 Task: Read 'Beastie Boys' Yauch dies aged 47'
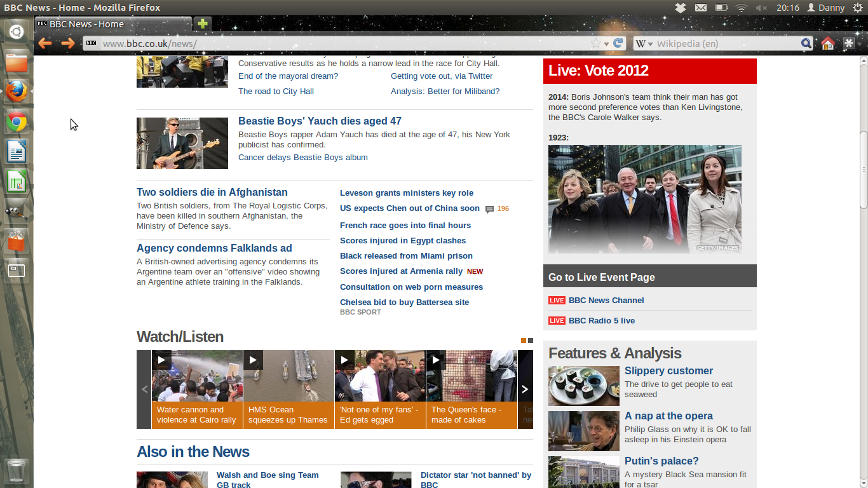point(320,121)
